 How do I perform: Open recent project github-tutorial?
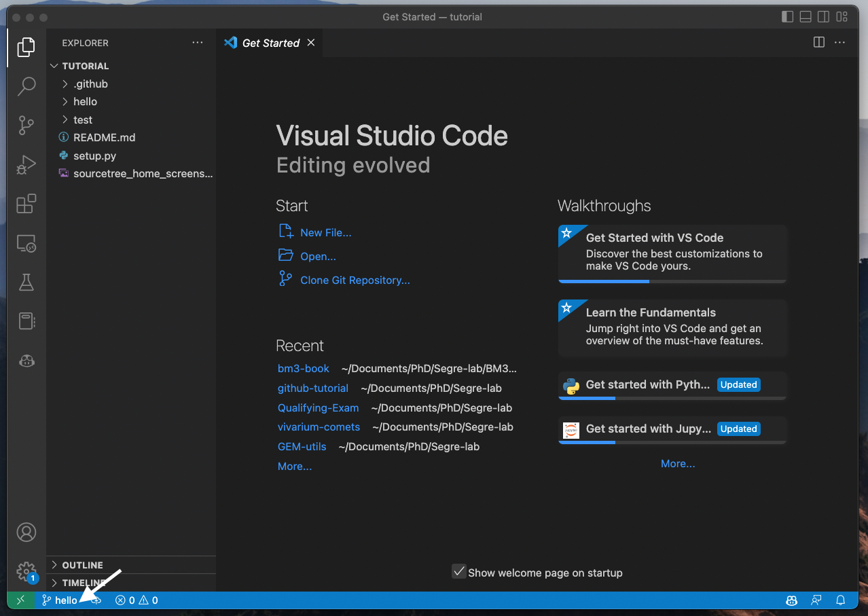[313, 388]
